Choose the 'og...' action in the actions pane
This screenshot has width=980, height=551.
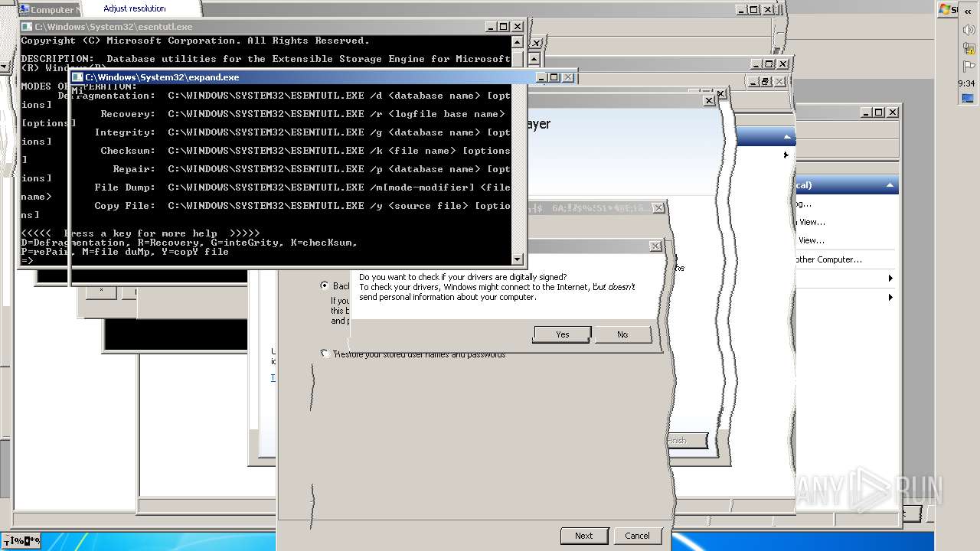tap(804, 204)
